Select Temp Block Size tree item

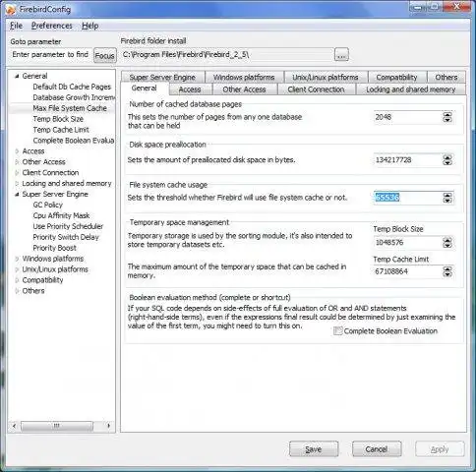click(x=58, y=119)
